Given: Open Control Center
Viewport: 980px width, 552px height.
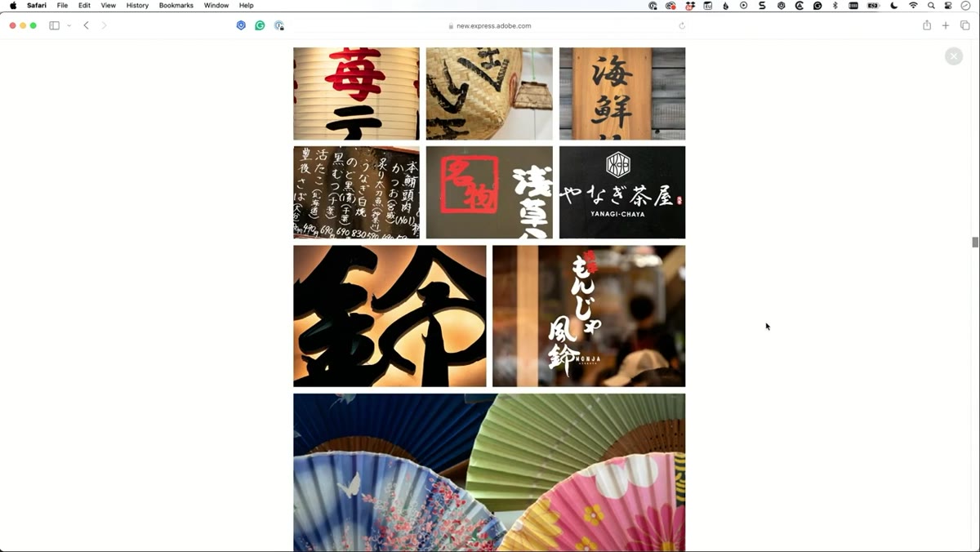Looking at the screenshot, I should tap(948, 5).
